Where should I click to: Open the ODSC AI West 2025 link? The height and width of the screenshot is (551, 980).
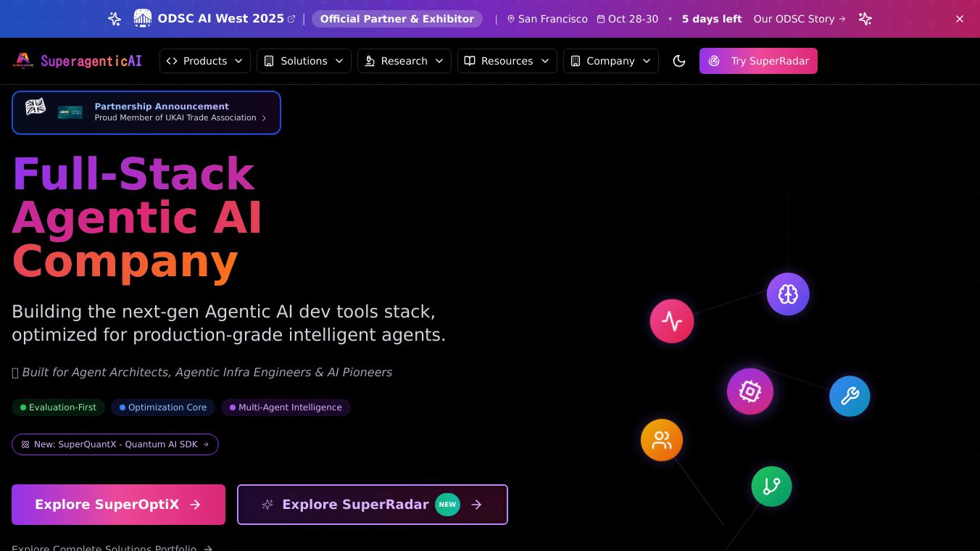click(x=226, y=19)
